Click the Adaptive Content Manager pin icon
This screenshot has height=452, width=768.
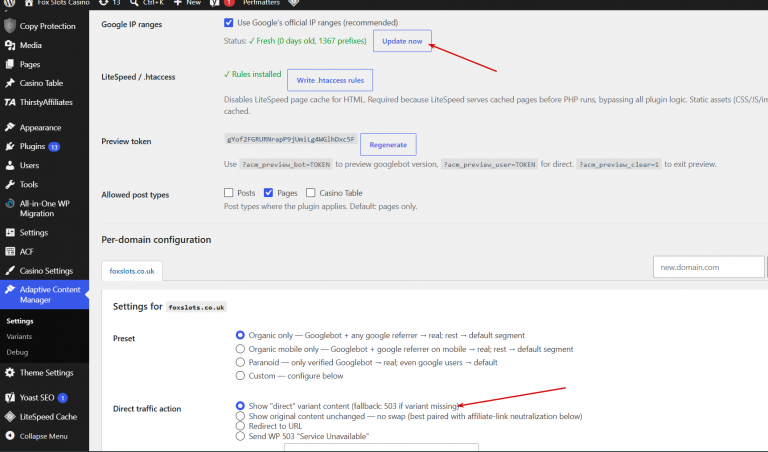pos(10,289)
